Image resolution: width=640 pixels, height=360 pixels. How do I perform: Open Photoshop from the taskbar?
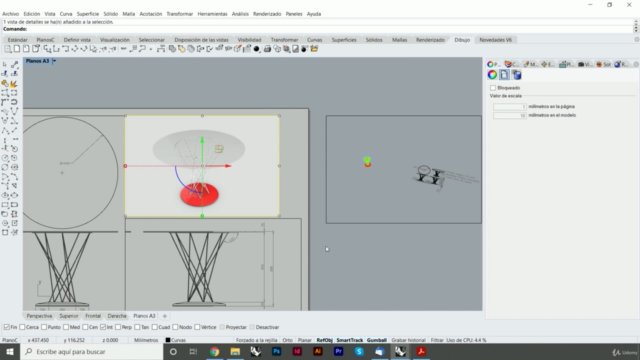tap(276, 351)
